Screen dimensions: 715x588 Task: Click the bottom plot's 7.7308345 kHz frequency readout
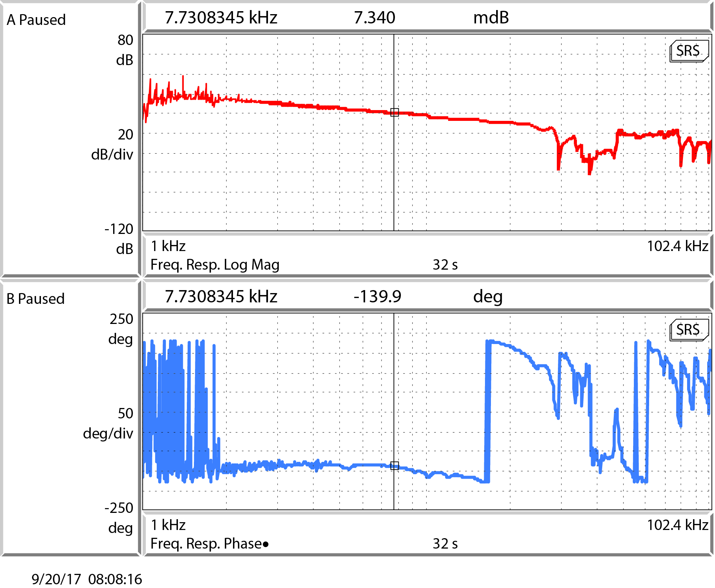221,296
